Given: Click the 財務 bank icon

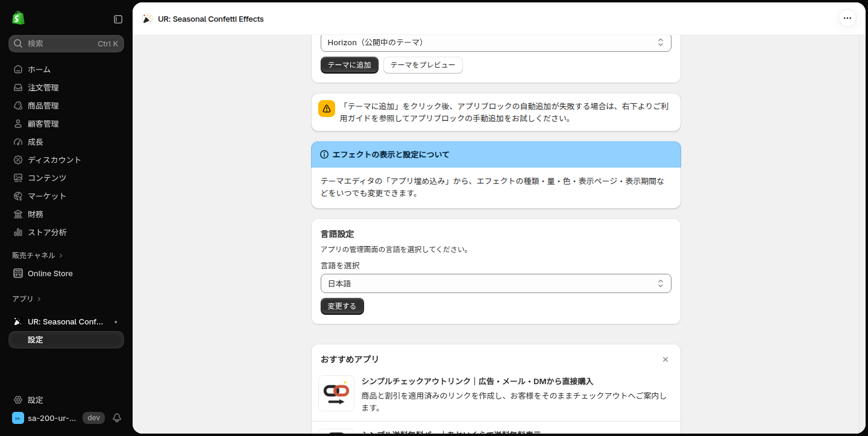Looking at the screenshot, I should click(x=18, y=214).
